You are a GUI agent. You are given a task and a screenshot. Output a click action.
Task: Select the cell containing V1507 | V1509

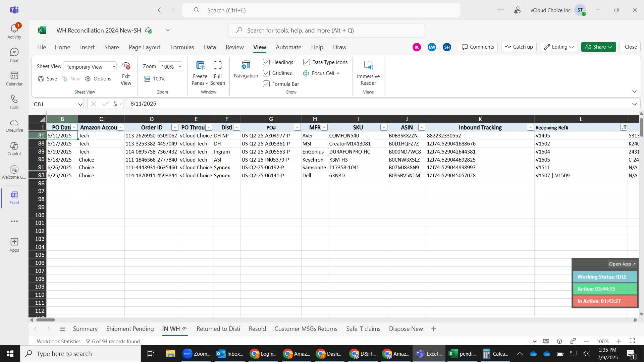[581, 175]
